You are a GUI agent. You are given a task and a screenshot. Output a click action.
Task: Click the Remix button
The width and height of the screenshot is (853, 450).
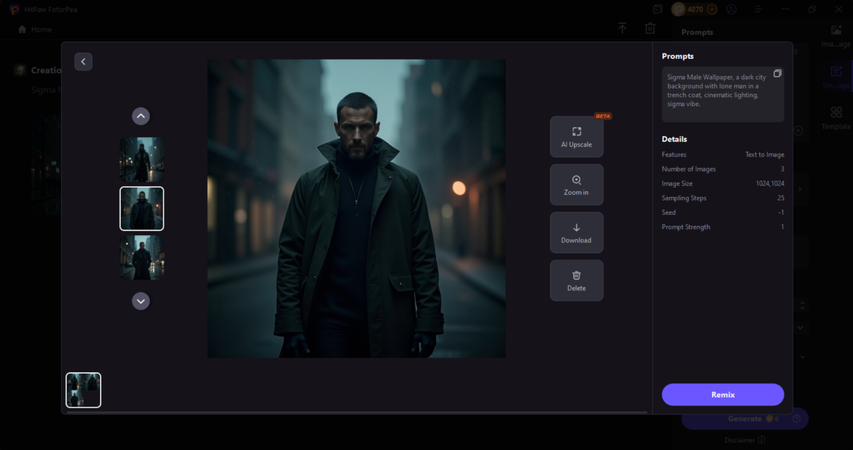pyautogui.click(x=723, y=394)
